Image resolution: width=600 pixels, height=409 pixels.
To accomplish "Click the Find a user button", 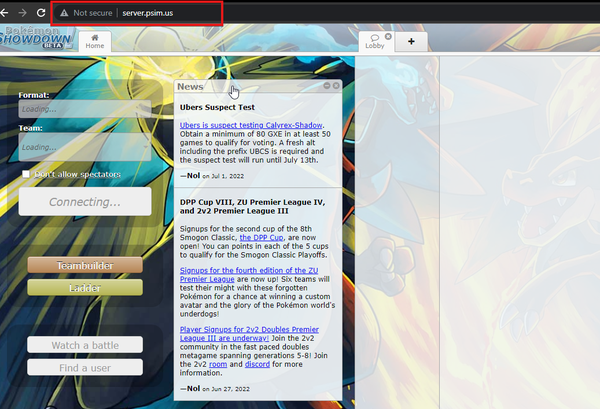I will (x=85, y=368).
